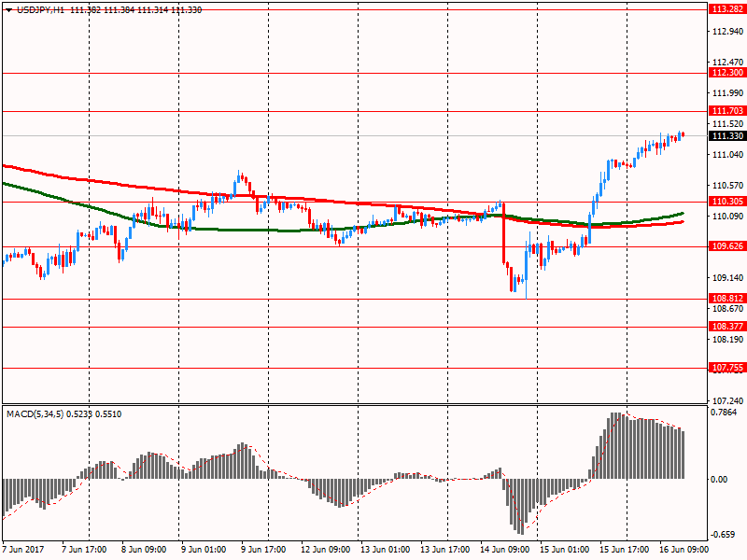Screen dimensions: 747x560
Task: Click the USDJPY,H1 symbol title
Action: pos(40,10)
